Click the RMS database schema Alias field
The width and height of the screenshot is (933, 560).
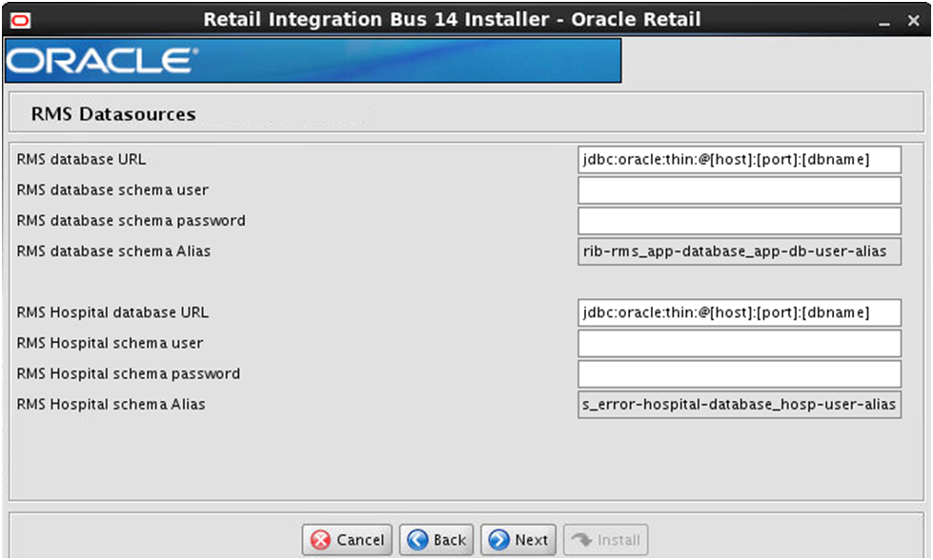(x=739, y=251)
